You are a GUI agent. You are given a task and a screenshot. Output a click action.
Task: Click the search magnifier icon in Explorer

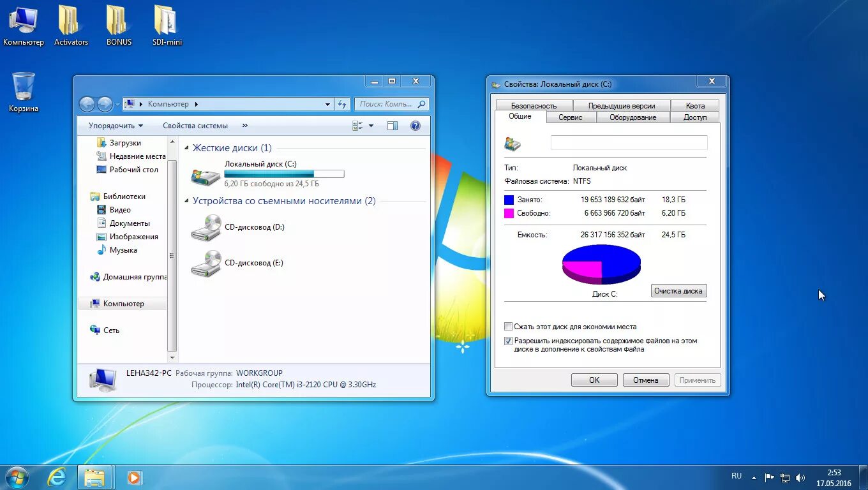[421, 104]
